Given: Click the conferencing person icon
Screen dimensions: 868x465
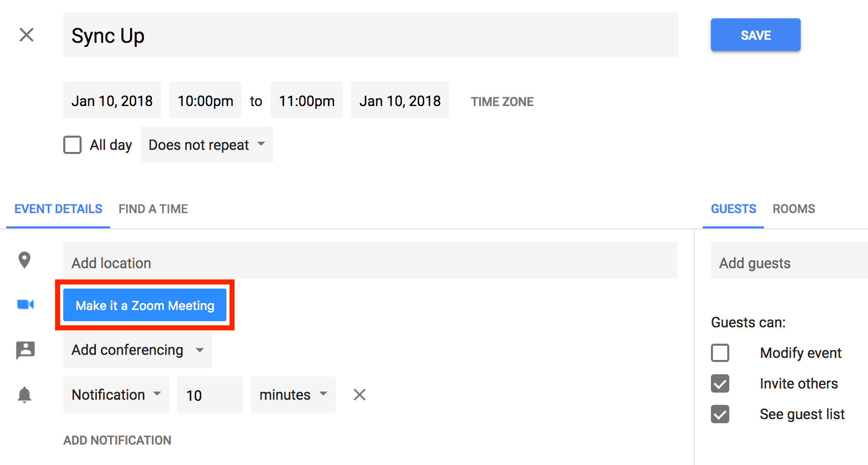Looking at the screenshot, I should click(x=24, y=350).
